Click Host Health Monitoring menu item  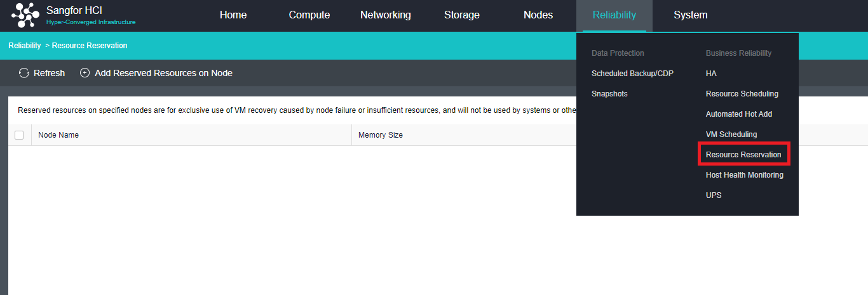pyautogui.click(x=744, y=175)
